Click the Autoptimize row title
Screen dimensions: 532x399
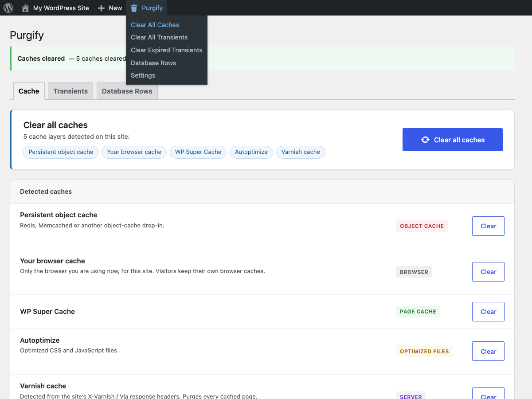40,340
